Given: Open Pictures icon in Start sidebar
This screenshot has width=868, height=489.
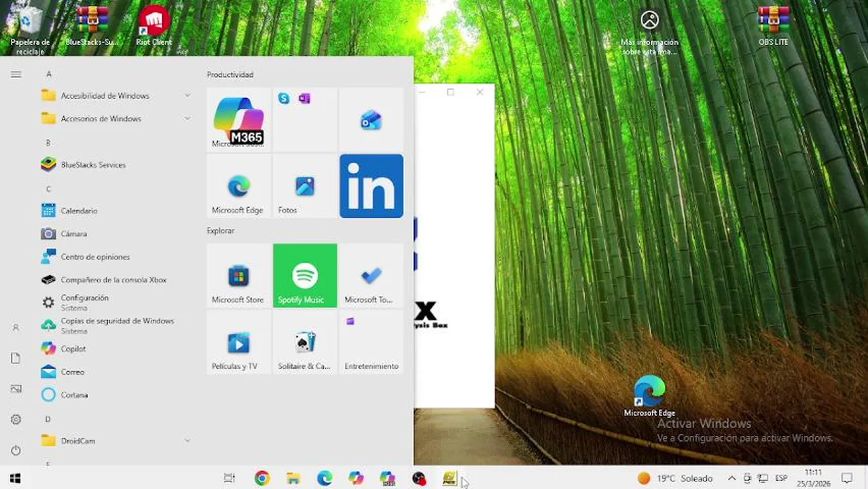Looking at the screenshot, I should click(x=16, y=388).
